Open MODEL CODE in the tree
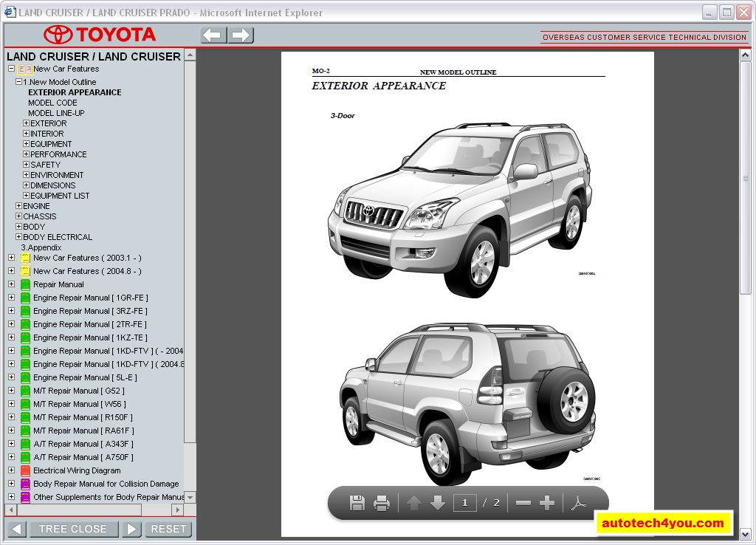The width and height of the screenshot is (756, 545). coord(52,103)
